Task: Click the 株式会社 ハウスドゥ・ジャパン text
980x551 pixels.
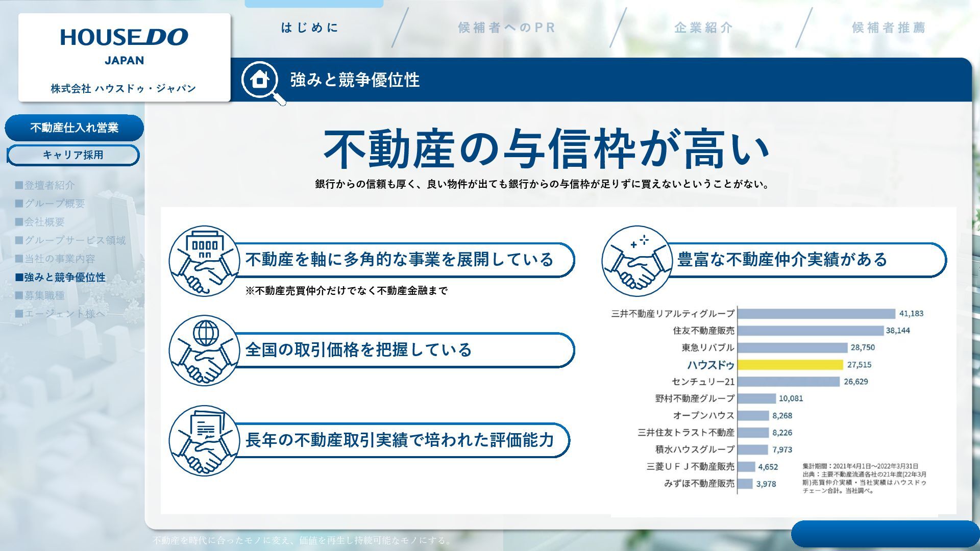Action: pyautogui.click(x=124, y=88)
